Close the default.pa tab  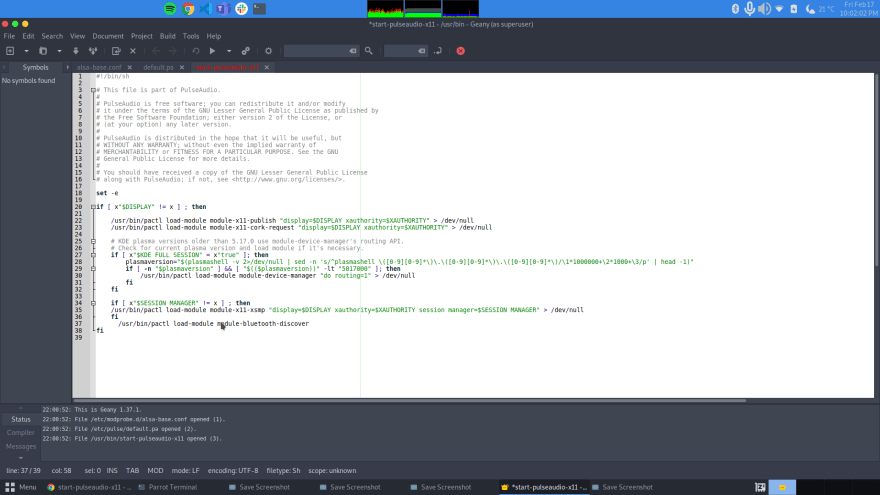point(182,67)
